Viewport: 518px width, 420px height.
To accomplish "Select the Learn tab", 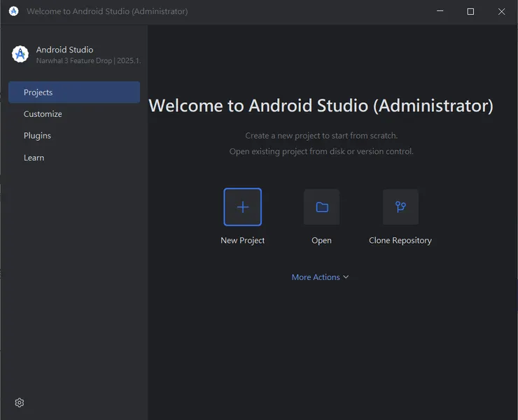I will [x=34, y=157].
